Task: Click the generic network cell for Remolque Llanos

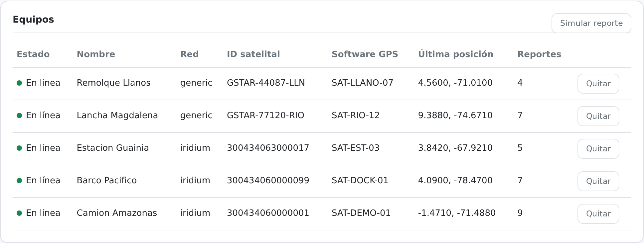Action: coord(196,83)
